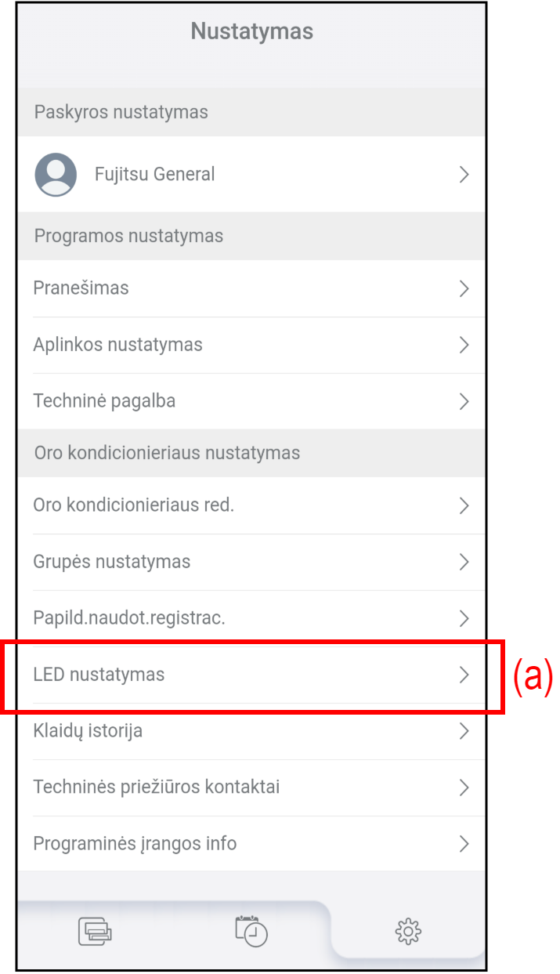The width and height of the screenshot is (560, 974).
Task: Tap Techninė pagalba support entry
Action: click(104, 401)
